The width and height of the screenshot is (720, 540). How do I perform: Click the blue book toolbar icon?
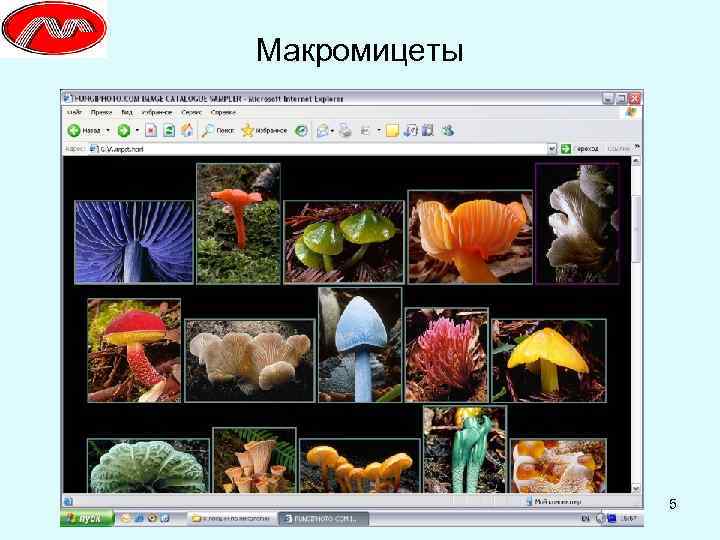428,131
